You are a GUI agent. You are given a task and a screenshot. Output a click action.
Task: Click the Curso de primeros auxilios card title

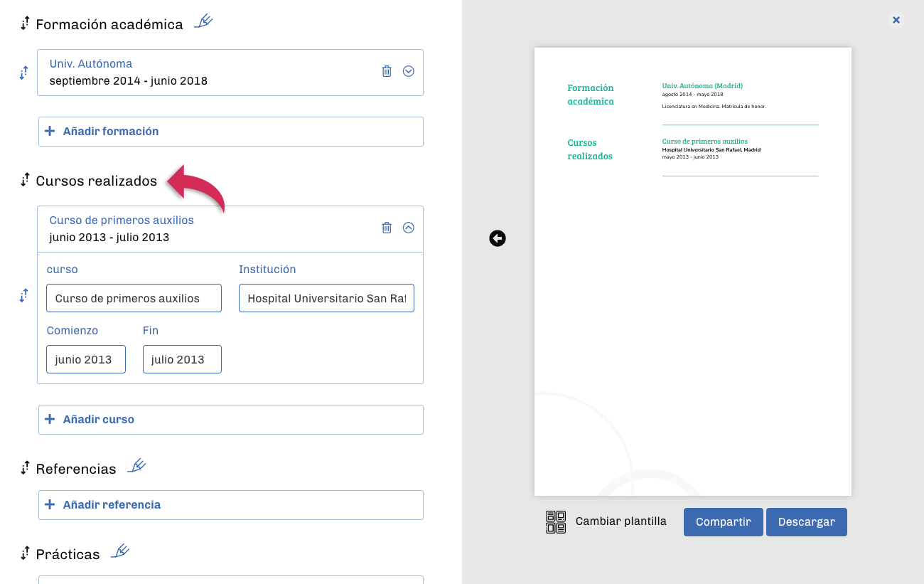(x=122, y=221)
